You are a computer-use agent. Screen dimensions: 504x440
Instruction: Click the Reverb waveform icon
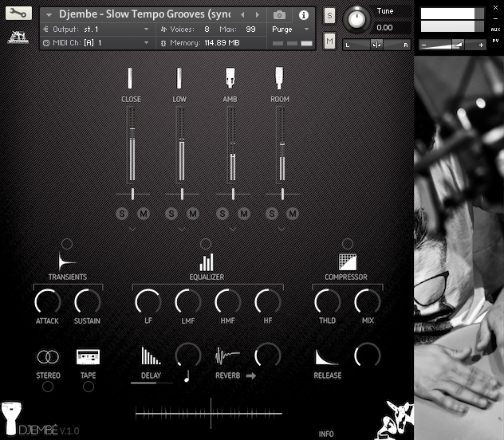click(227, 356)
